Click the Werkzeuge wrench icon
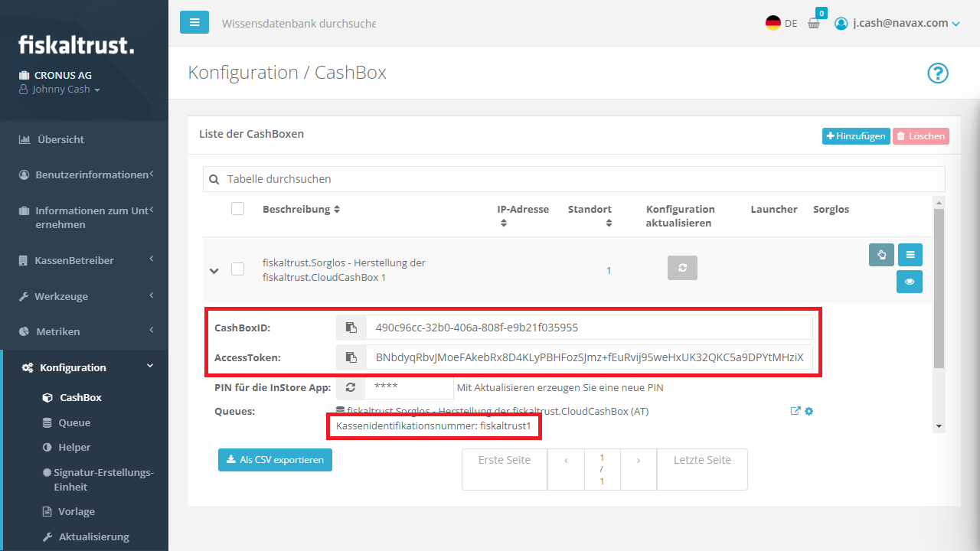Viewport: 980px width, 551px height. point(24,296)
